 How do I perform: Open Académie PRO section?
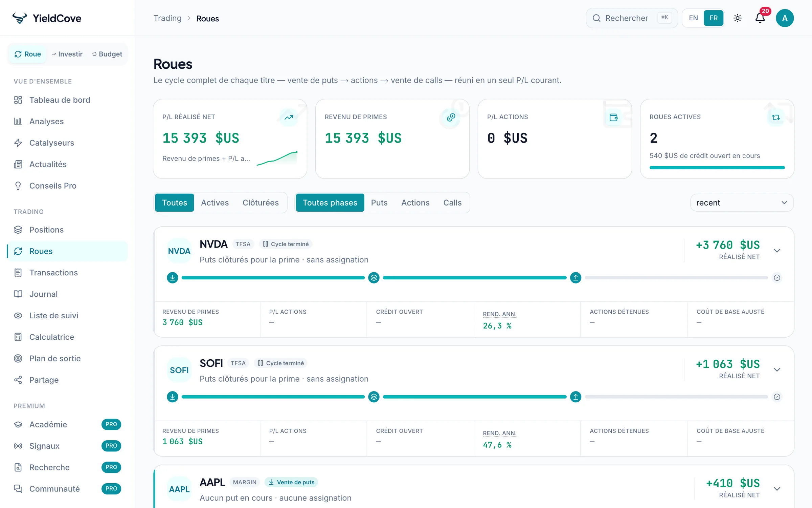coord(67,424)
